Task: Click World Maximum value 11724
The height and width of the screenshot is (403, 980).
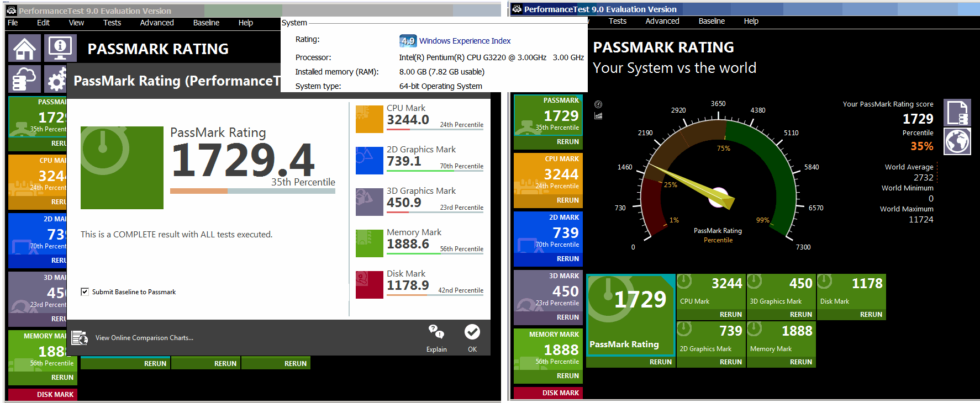Action: coord(921,220)
